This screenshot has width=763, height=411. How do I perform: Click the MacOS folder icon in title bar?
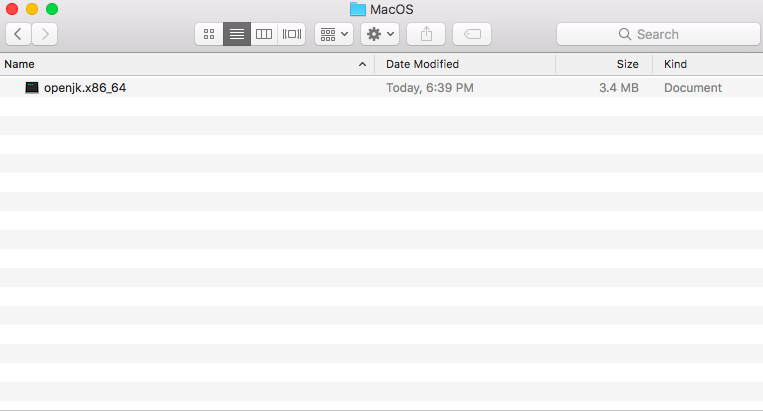tap(358, 9)
